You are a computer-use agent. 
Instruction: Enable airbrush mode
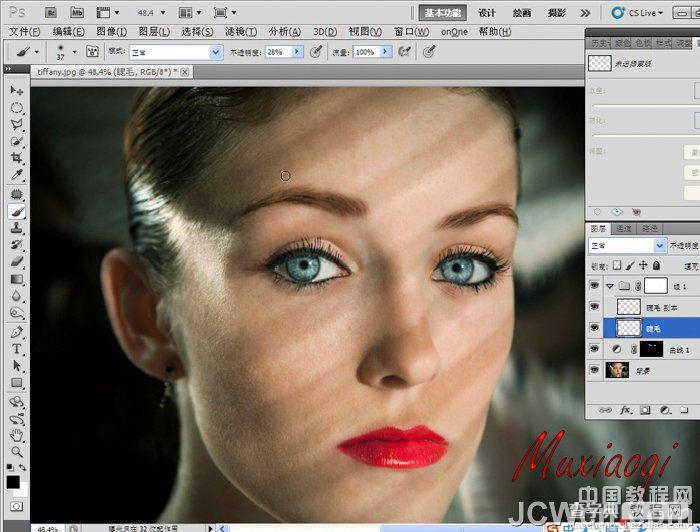pos(404,52)
